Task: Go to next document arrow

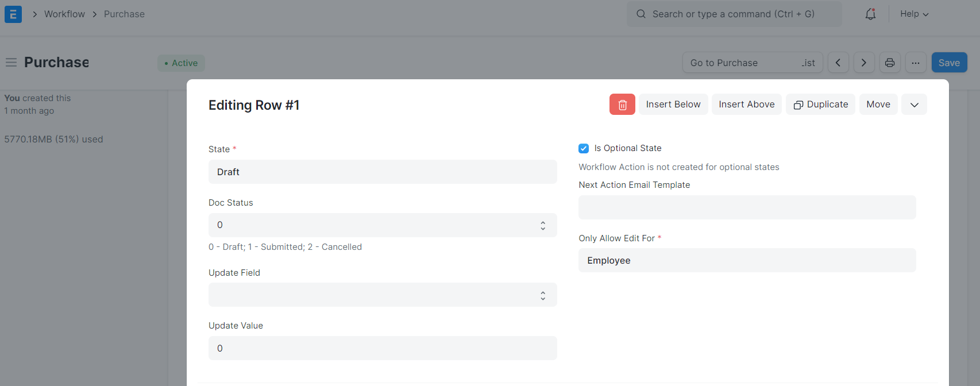Action: pyautogui.click(x=864, y=63)
